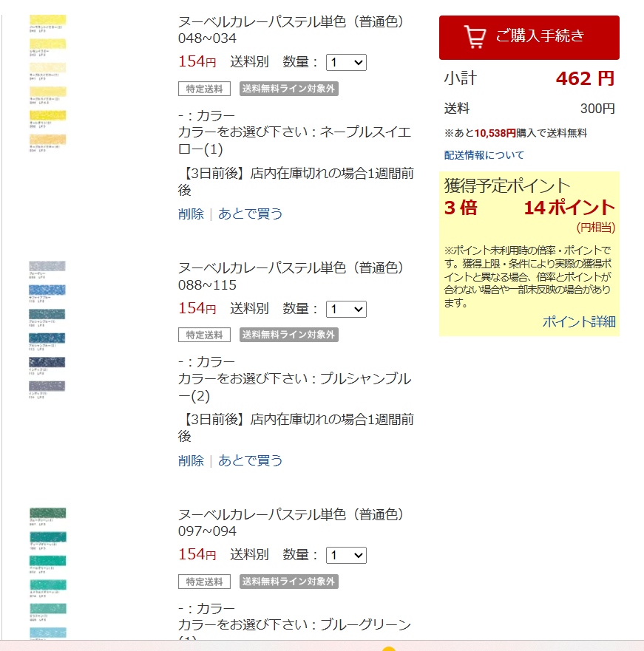
Task: Click the プルシャンブルー(2) color selection text
Action: [x=294, y=387]
